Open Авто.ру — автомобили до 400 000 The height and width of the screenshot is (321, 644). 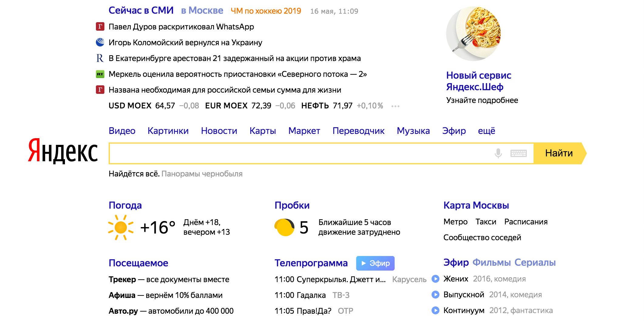click(x=171, y=311)
